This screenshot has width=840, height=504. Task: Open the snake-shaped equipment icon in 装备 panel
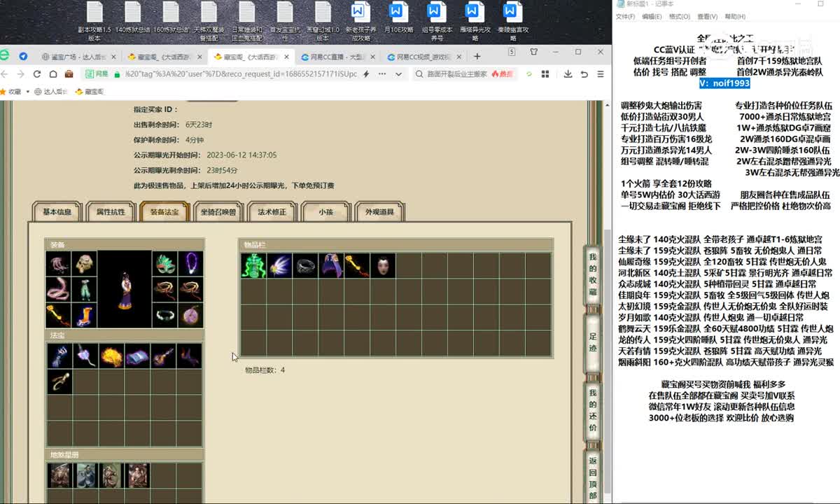57,289
